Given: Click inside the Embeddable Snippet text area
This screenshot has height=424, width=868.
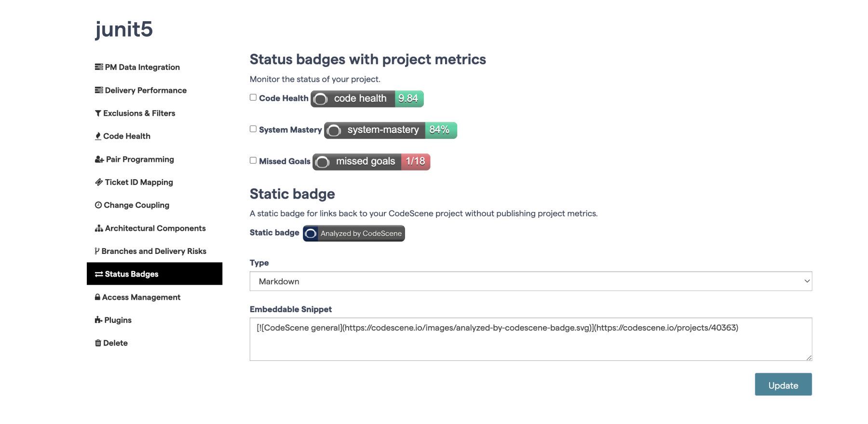Looking at the screenshot, I should 530,339.
